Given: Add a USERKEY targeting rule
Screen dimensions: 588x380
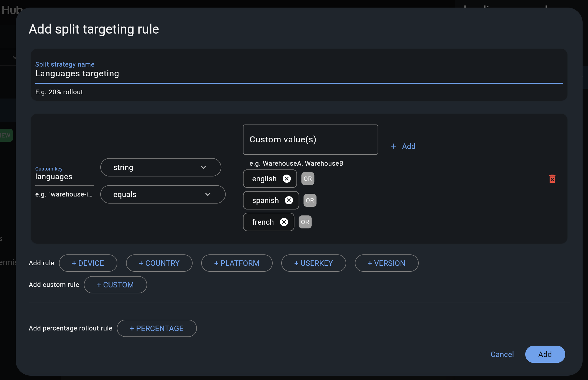Looking at the screenshot, I should (x=313, y=263).
